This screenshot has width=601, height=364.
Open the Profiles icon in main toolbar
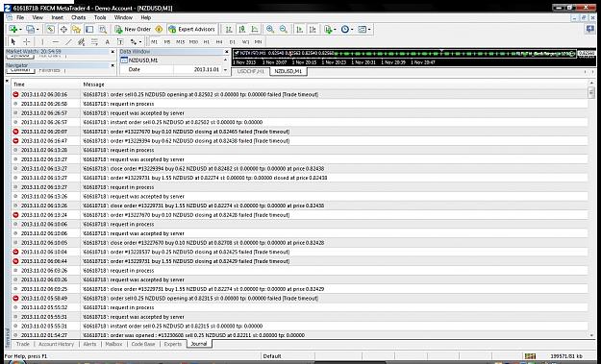pos(30,29)
